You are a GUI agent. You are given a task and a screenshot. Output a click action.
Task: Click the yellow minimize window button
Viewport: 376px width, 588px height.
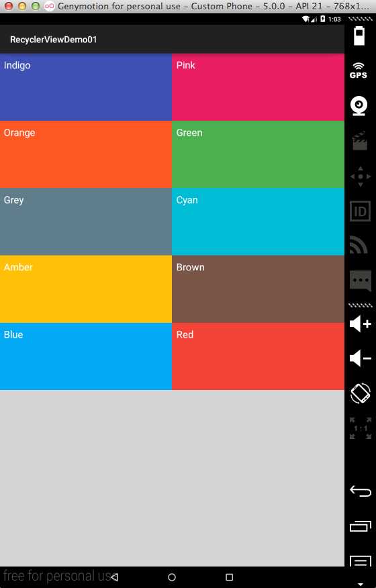coord(22,6)
